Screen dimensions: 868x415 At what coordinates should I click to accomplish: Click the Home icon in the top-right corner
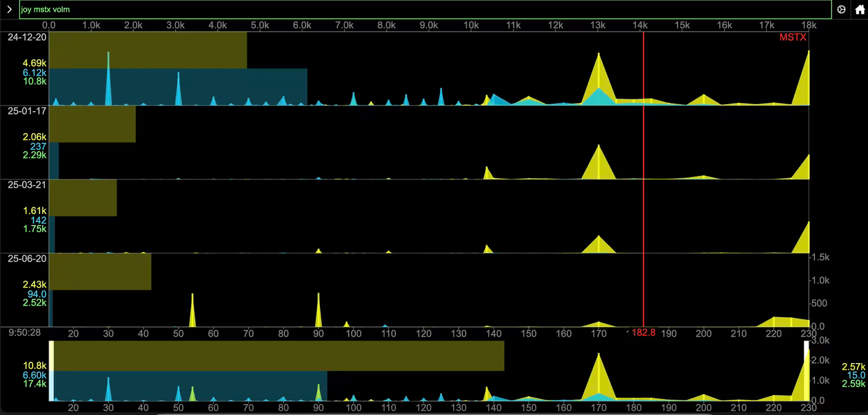pyautogui.click(x=860, y=9)
